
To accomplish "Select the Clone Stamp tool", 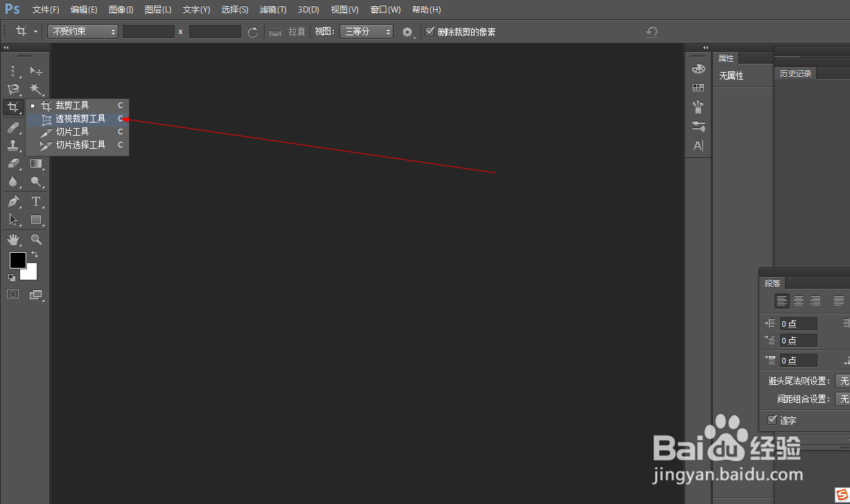I will (13, 145).
